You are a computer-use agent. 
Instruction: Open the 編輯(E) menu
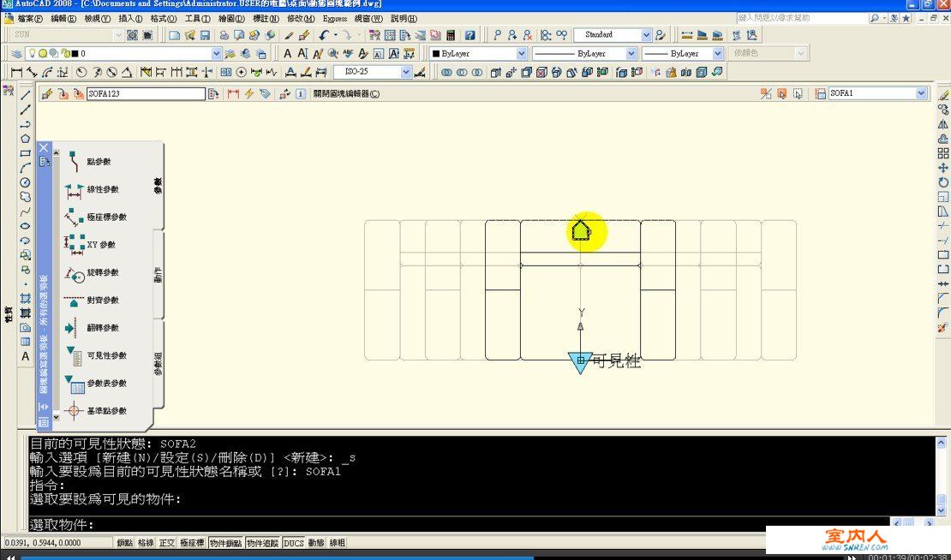[x=63, y=19]
